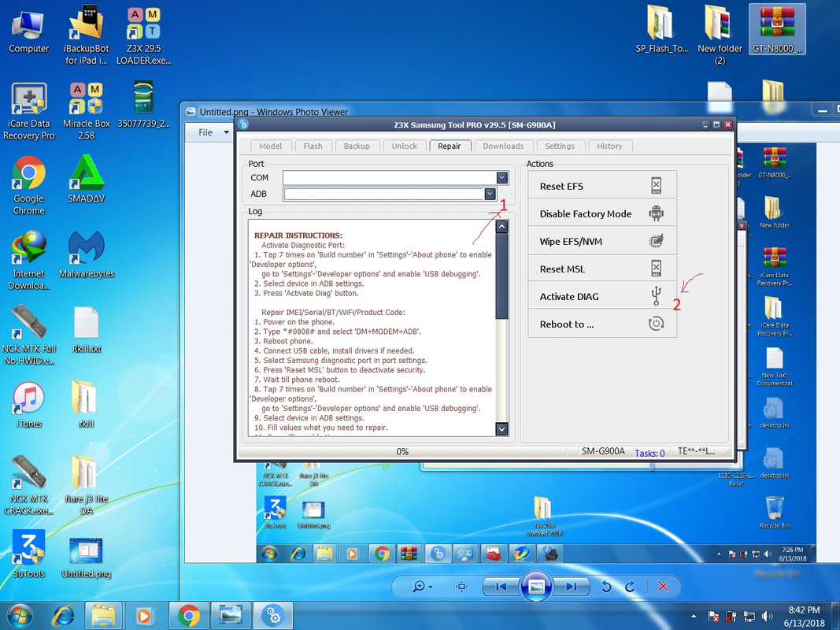The image size is (840, 630).
Task: Open the Downloads tab
Action: [503, 146]
